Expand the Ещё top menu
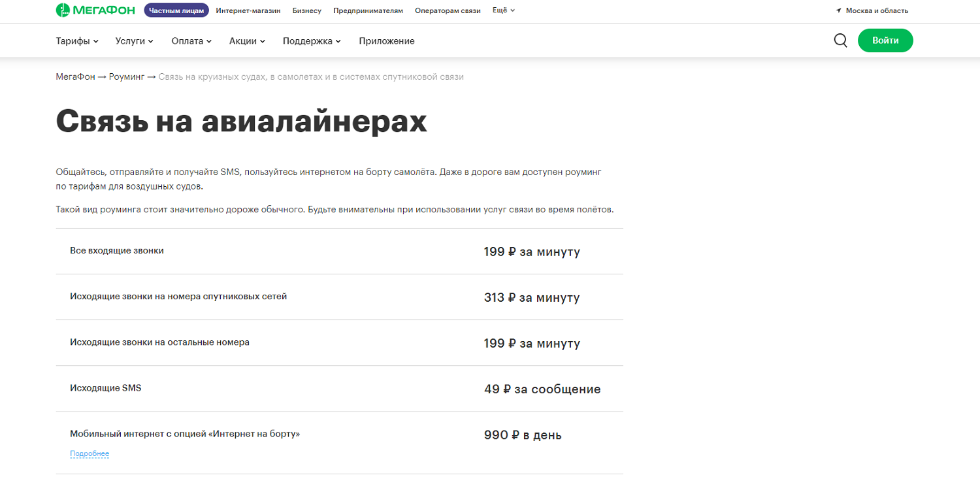The image size is (980, 488). click(x=503, y=10)
